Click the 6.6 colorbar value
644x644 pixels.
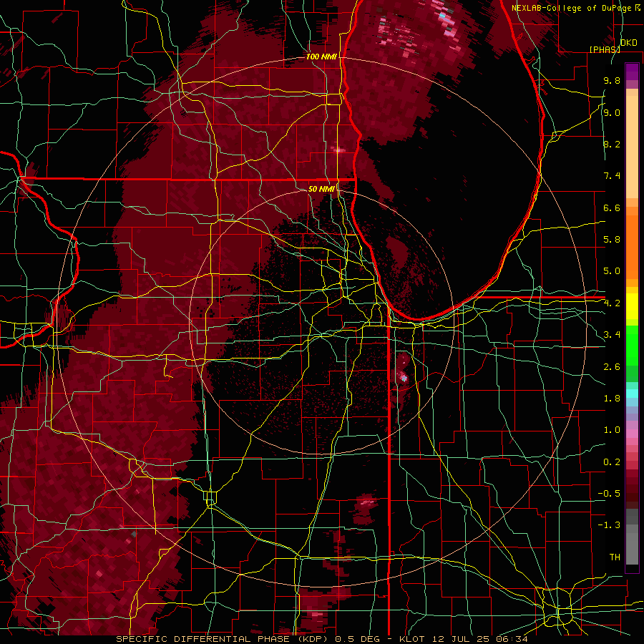[612, 208]
